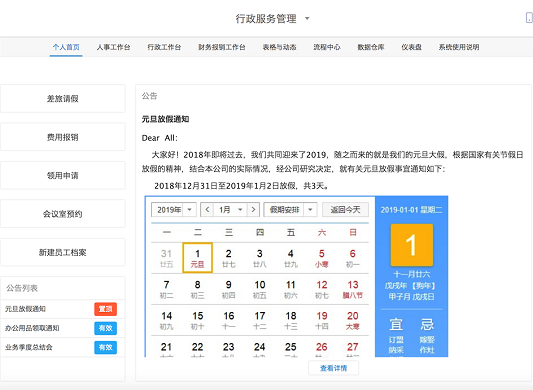Click the 查看详情 link
The width and height of the screenshot is (533, 390).
333,368
